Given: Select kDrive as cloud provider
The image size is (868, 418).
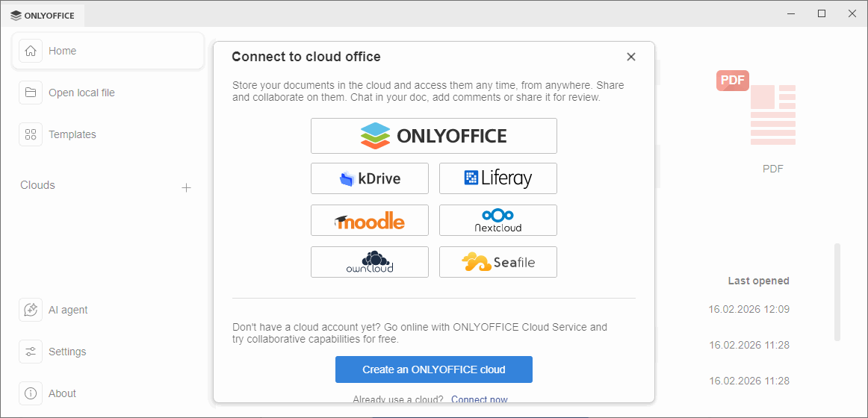Looking at the screenshot, I should (369, 178).
